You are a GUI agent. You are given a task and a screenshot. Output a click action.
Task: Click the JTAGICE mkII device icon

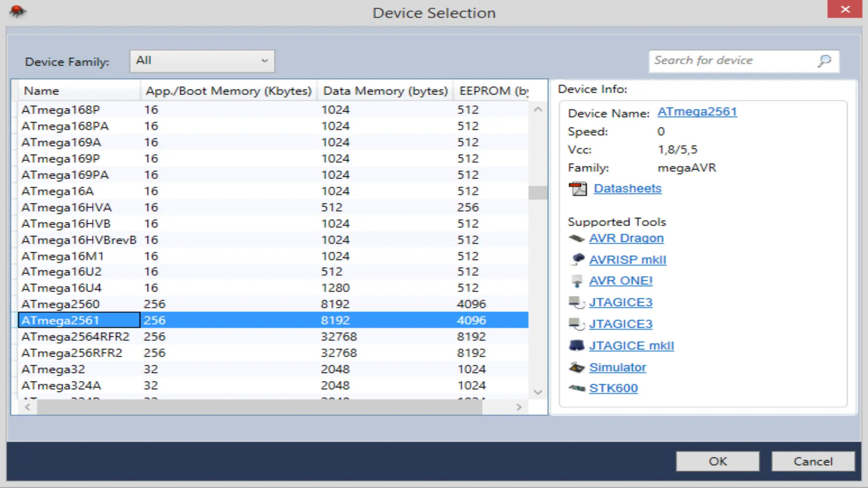coord(576,346)
